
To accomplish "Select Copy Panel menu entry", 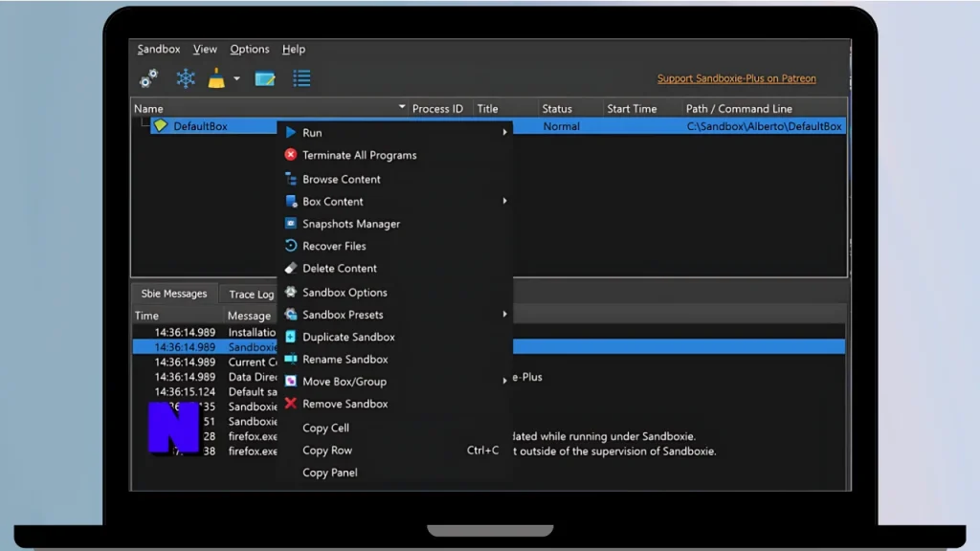I will [394, 473].
